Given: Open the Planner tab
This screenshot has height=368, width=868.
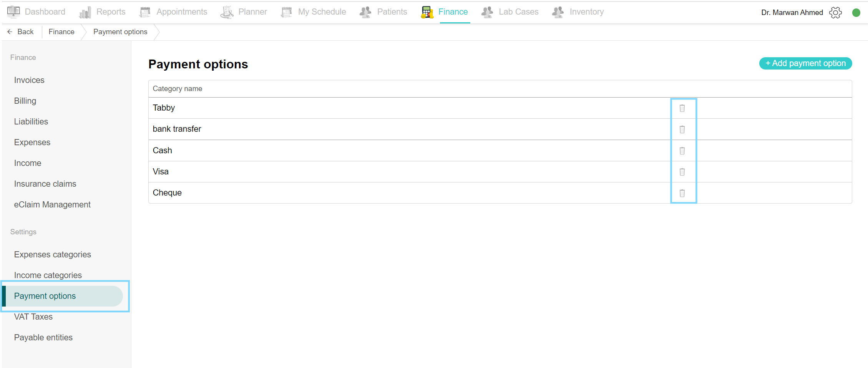Looking at the screenshot, I should pyautogui.click(x=252, y=12).
